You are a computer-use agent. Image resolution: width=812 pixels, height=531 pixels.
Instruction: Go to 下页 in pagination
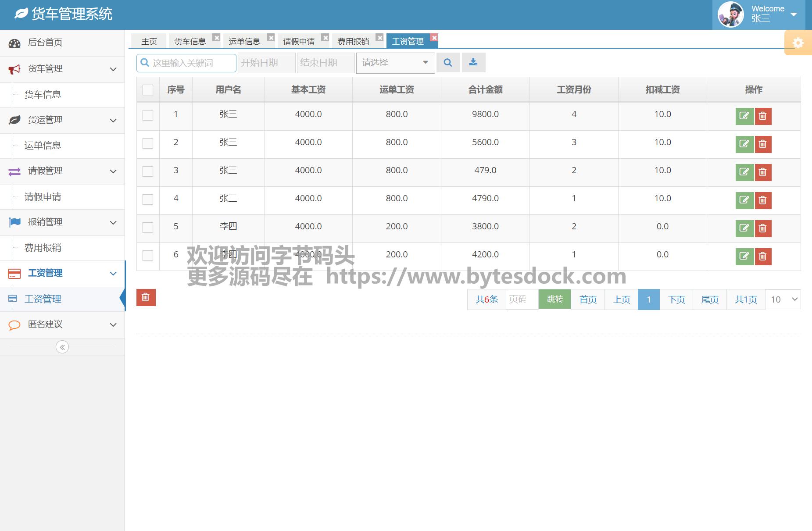pos(676,299)
